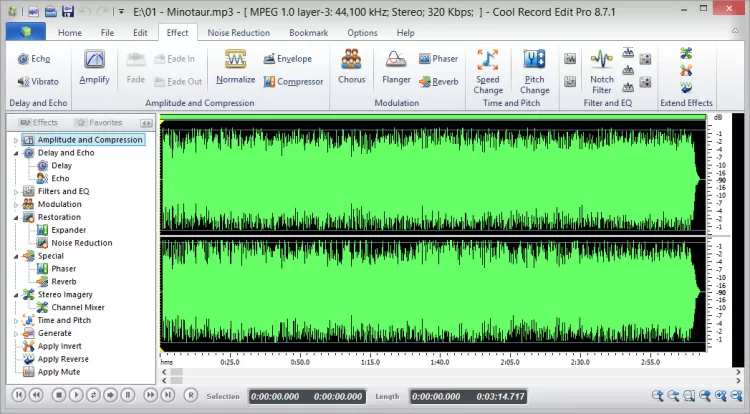Expand the Modulation tree node
Image resolution: width=750 pixels, height=414 pixels.
16,205
